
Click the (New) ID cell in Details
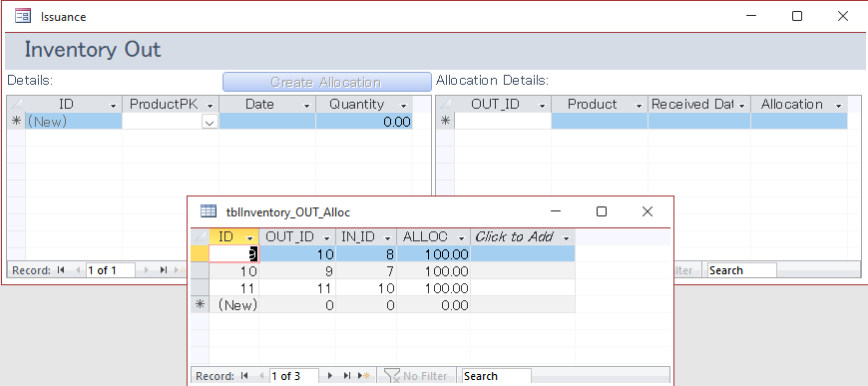click(74, 122)
